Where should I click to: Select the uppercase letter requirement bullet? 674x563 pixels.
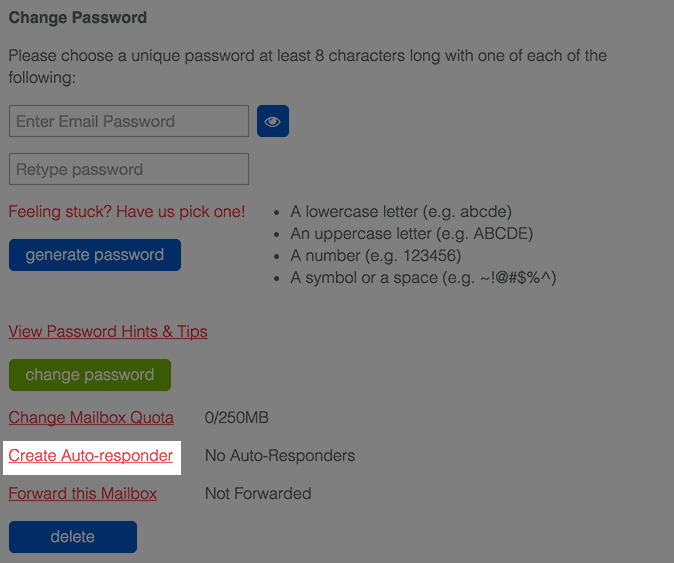point(411,234)
